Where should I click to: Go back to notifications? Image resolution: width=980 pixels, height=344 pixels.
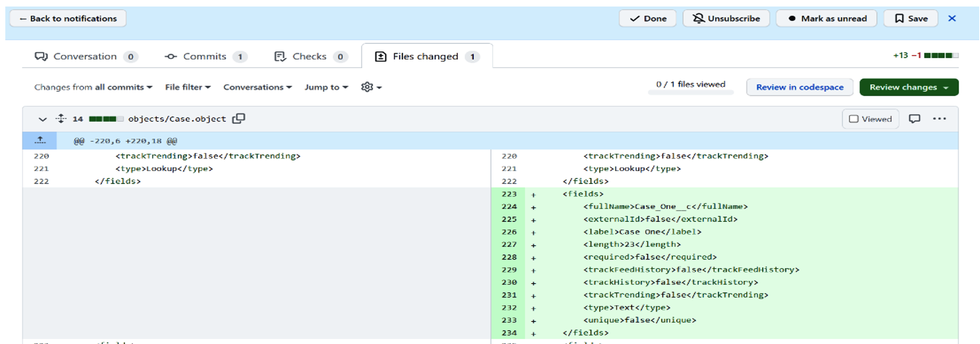(68, 18)
